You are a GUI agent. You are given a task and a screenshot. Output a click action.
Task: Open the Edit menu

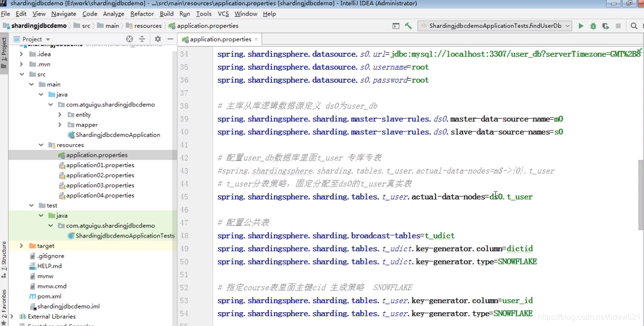tap(21, 14)
